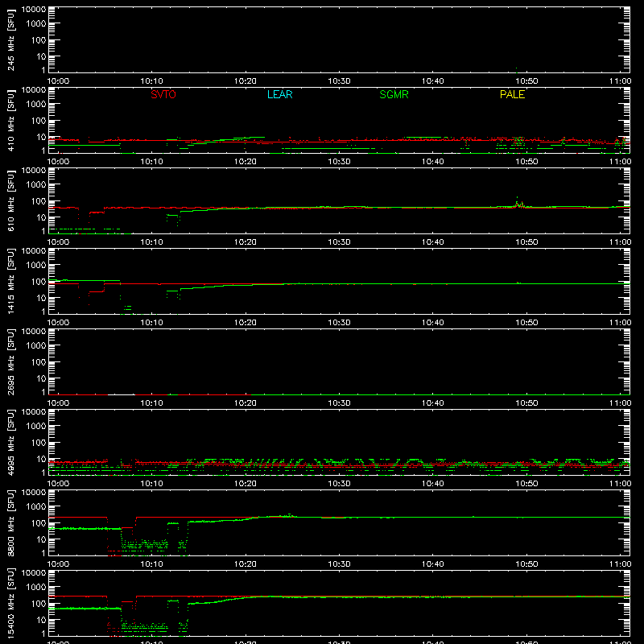Click 10:30 time label under 1415 MHz panel

click(x=339, y=323)
